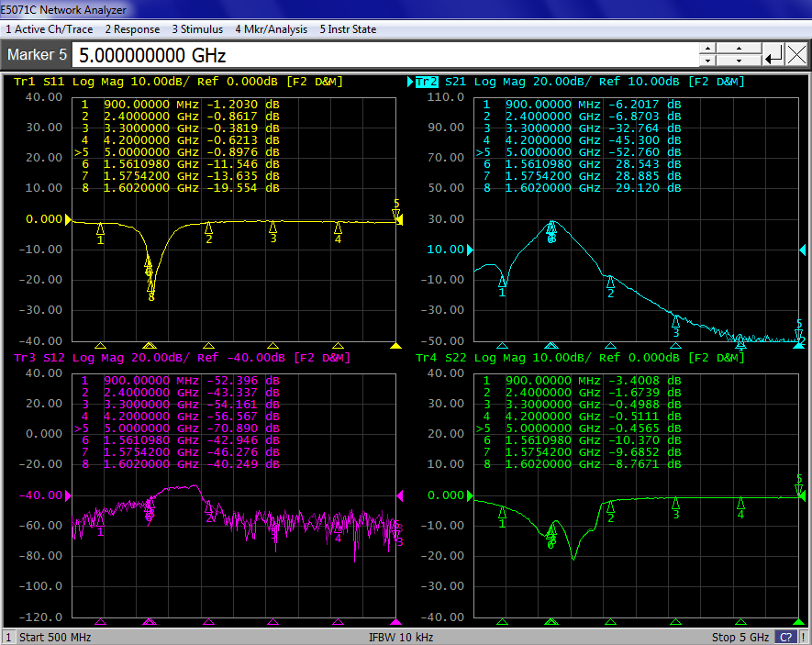
Task: Click the small down arrow stepper
Action: 706,61
